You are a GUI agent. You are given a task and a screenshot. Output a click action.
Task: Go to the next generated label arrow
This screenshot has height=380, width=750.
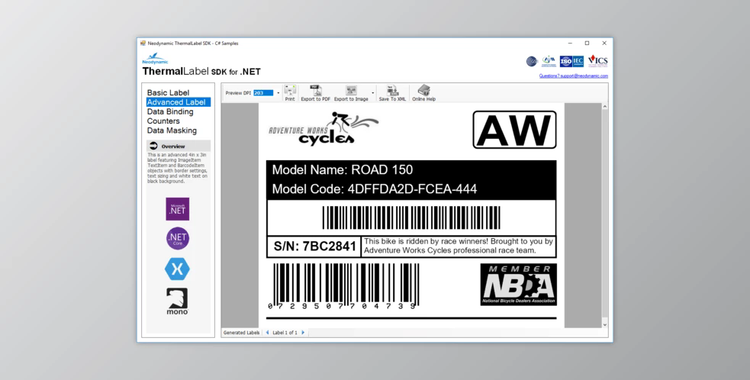pyautogui.click(x=303, y=332)
